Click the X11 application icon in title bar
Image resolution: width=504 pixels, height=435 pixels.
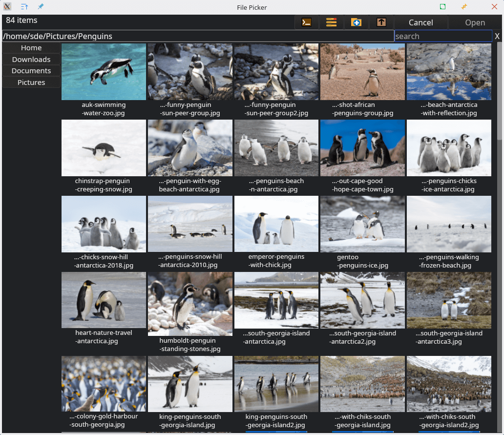coord(8,7)
